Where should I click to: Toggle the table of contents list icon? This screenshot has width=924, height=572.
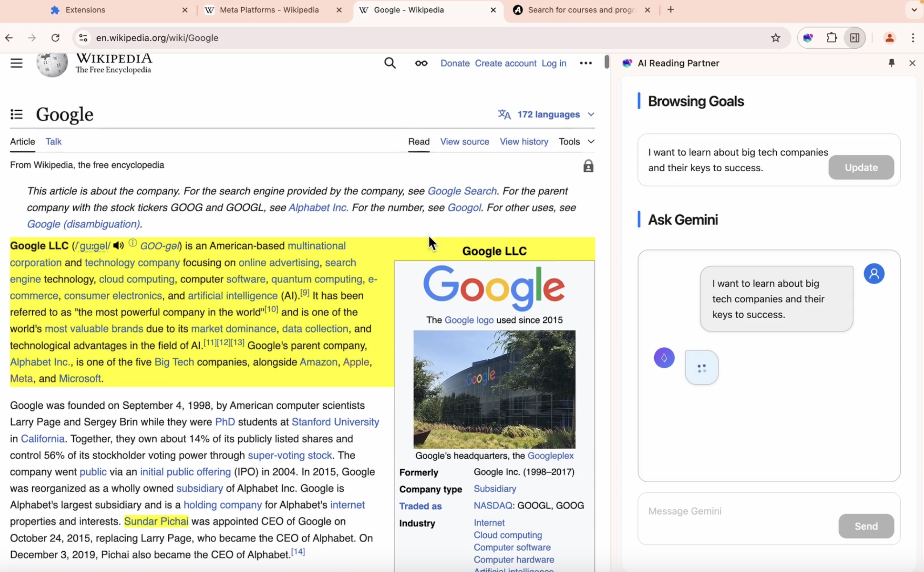coord(16,114)
